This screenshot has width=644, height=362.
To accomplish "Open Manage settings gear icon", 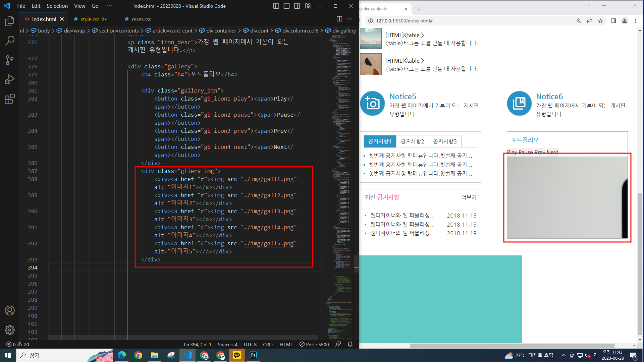I will 10,330.
